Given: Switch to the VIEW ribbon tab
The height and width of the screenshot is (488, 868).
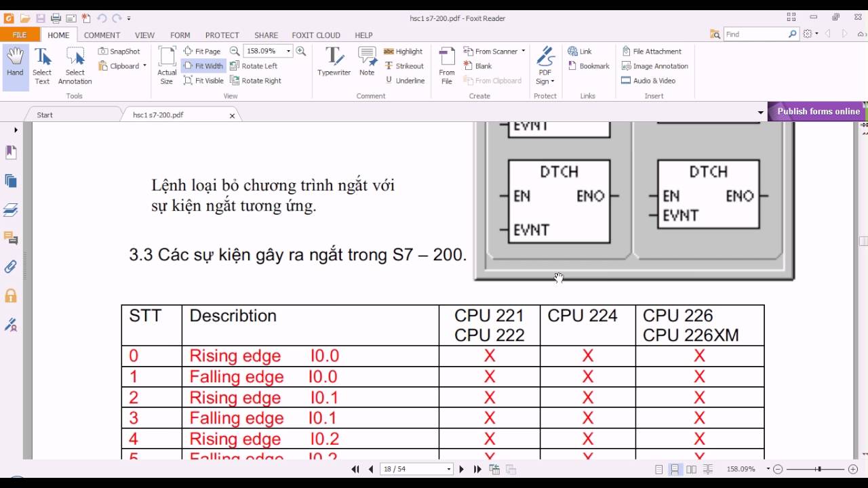Looking at the screenshot, I should tap(144, 35).
